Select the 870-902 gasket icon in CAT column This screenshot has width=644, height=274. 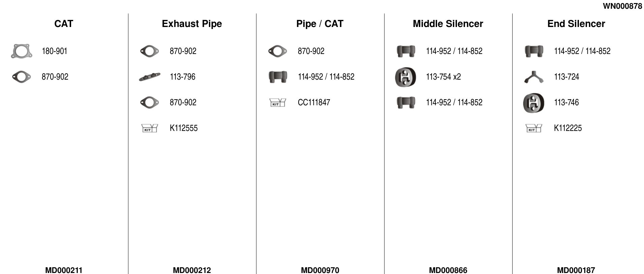(22, 77)
